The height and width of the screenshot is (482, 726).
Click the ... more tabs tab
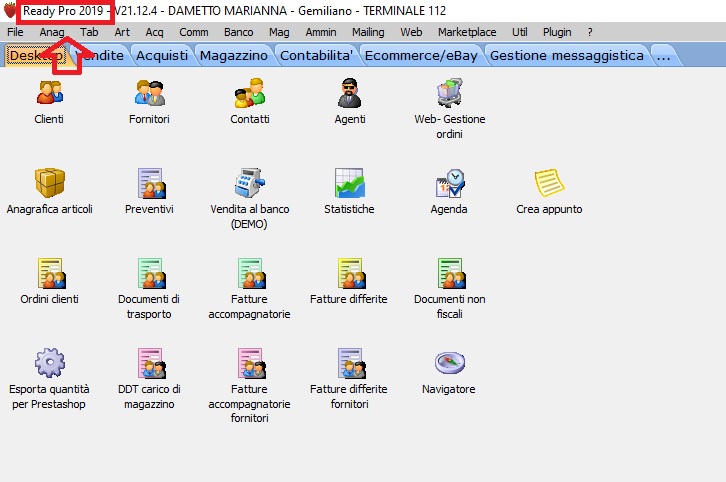pos(663,56)
